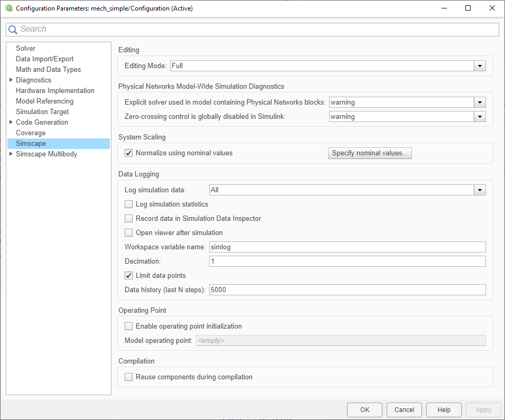Open the Zero-crossing control diagnostic dropdown

pos(480,117)
